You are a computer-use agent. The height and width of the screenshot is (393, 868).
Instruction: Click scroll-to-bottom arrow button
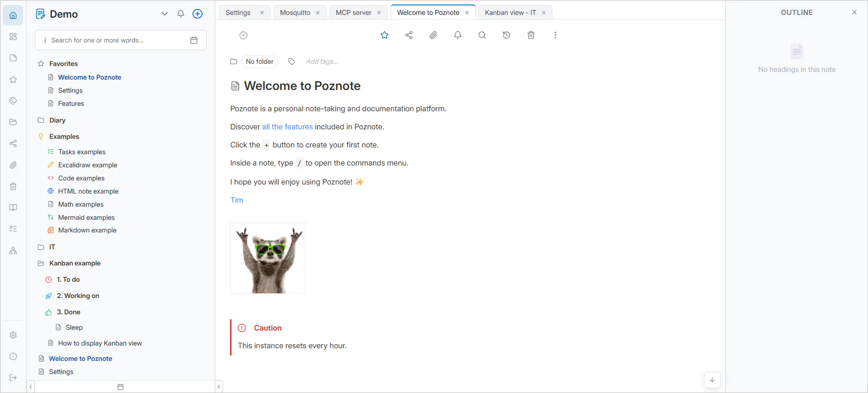[x=712, y=380]
